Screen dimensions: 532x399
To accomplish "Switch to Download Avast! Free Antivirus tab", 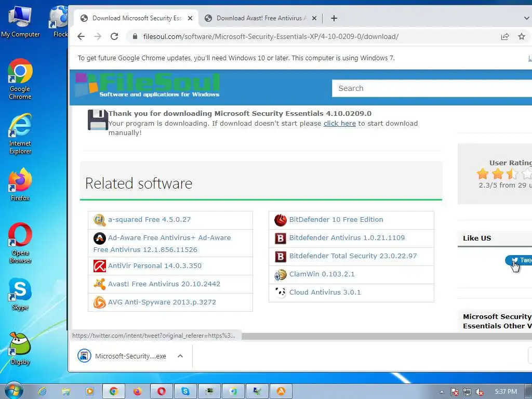I will pyautogui.click(x=261, y=18).
